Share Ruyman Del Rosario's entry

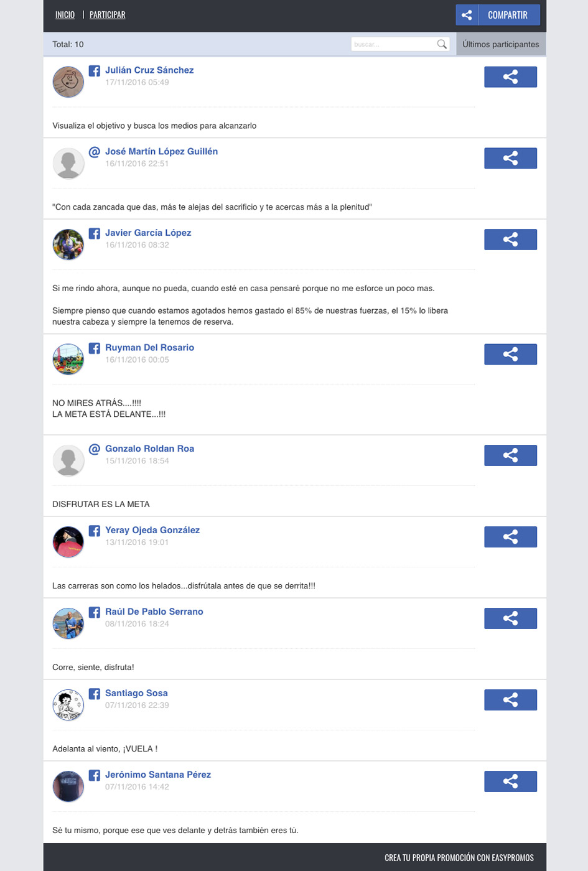tap(510, 355)
